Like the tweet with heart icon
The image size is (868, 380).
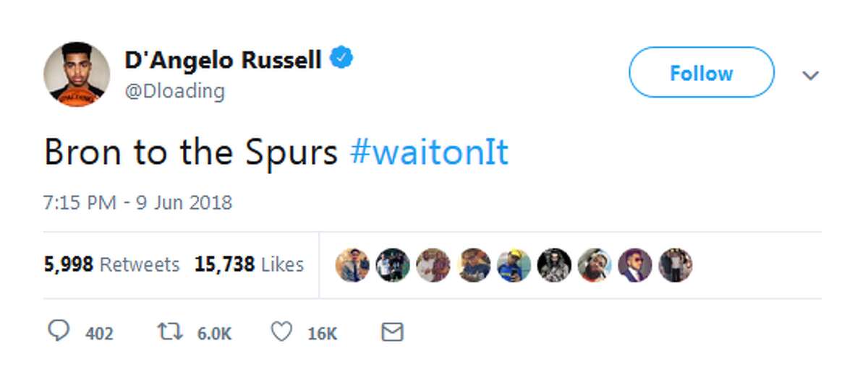(281, 332)
